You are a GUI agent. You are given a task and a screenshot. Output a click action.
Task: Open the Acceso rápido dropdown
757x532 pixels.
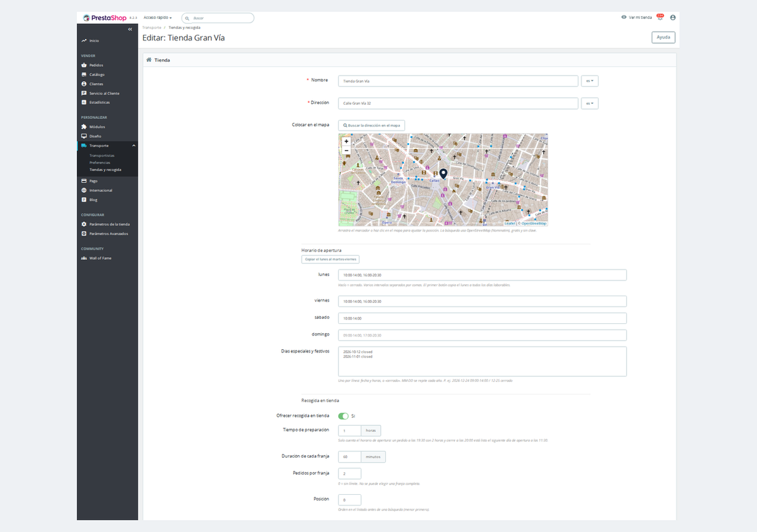click(x=158, y=18)
